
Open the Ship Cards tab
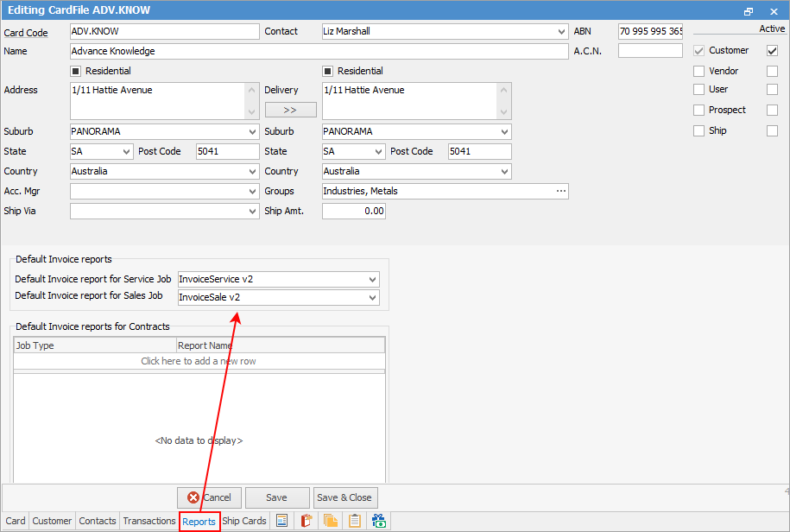[x=244, y=521]
